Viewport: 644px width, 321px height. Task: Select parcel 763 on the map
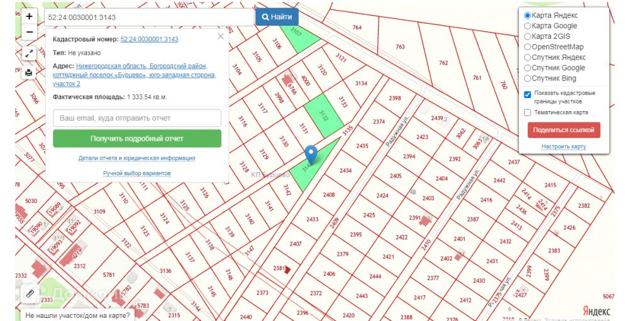pyautogui.click(x=401, y=46)
